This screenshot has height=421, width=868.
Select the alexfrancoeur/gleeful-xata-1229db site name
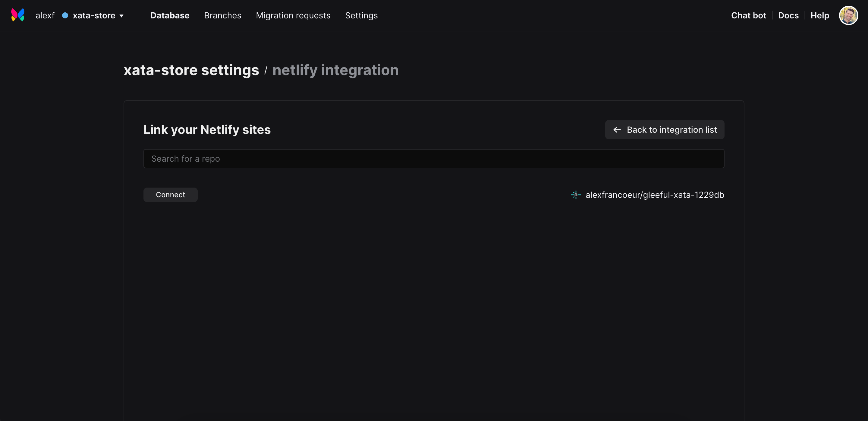click(654, 195)
